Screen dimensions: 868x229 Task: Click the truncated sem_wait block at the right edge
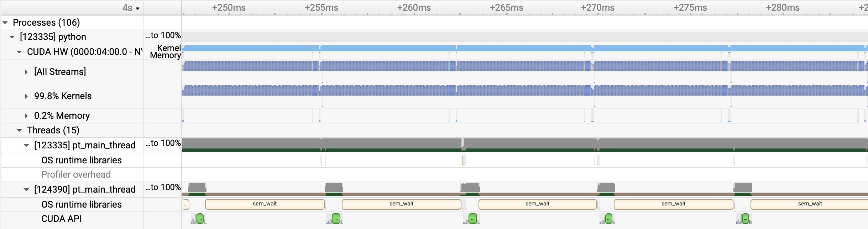[809, 204]
